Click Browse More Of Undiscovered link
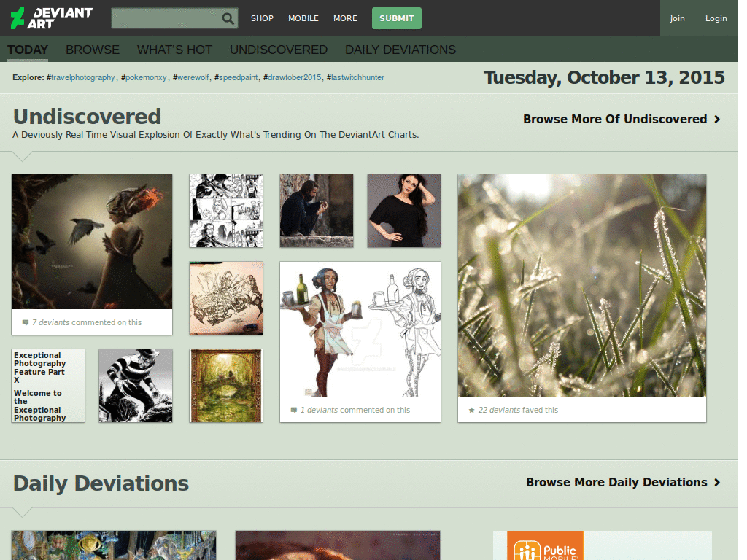This screenshot has width=747, height=560. 614,119
